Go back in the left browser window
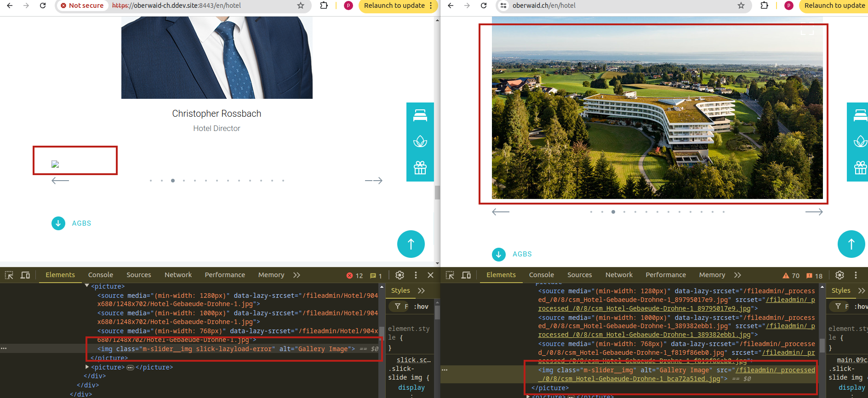 pos(10,6)
